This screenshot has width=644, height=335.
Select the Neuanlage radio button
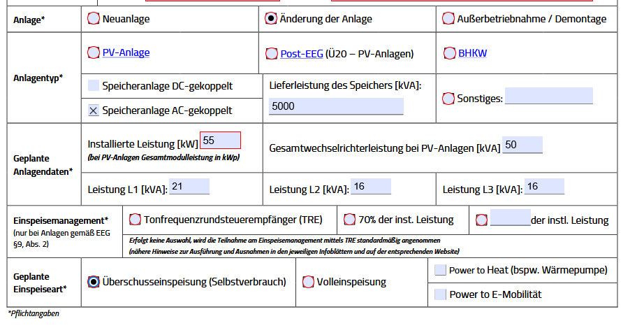94,19
